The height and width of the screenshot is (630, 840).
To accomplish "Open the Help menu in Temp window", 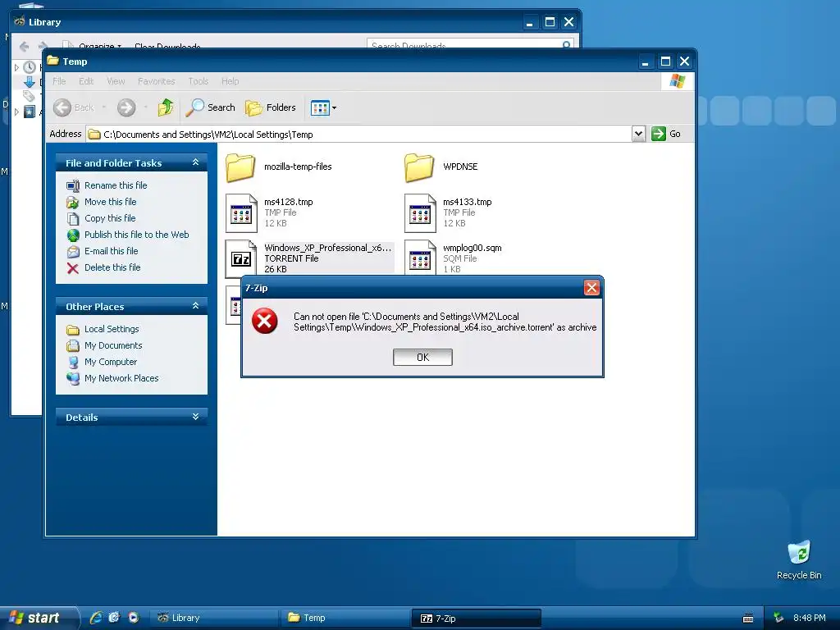I will (x=230, y=81).
